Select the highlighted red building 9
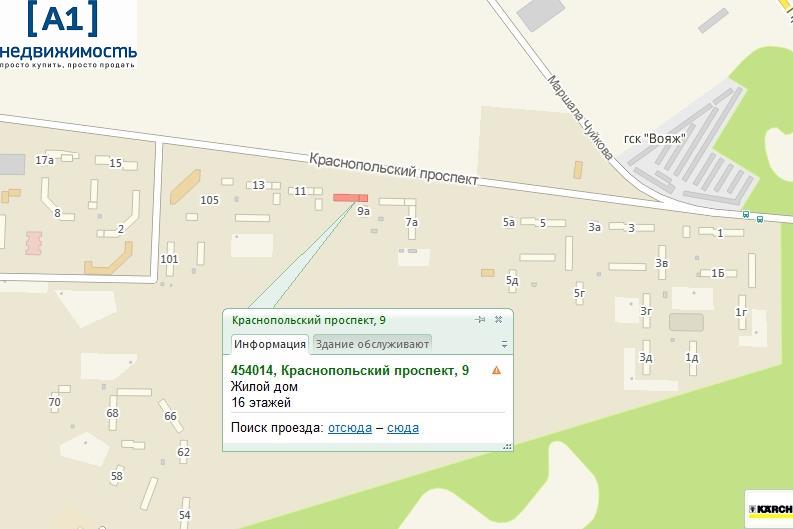 pyautogui.click(x=350, y=198)
